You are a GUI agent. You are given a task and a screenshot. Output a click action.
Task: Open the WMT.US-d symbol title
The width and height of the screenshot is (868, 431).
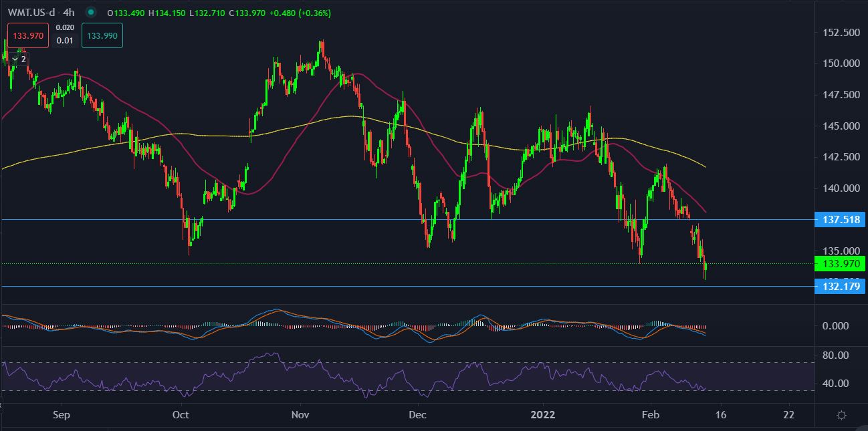31,13
